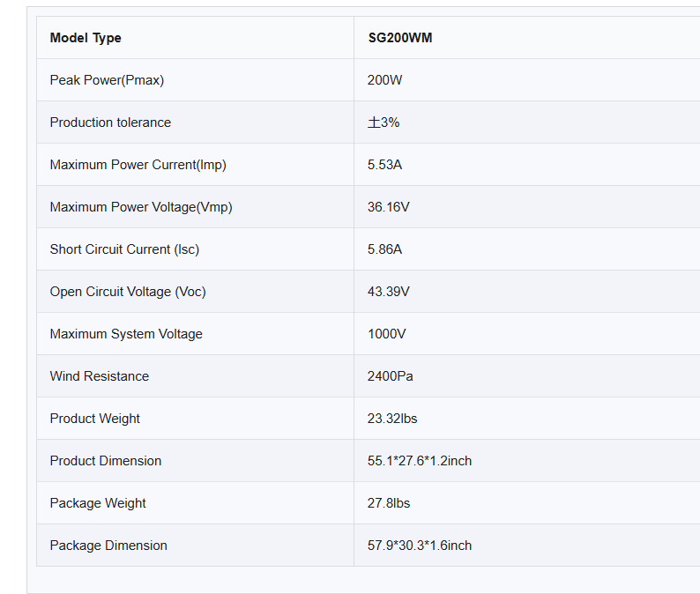The image size is (700, 594).
Task: Select the ±3% tolerance value
Action: (384, 123)
